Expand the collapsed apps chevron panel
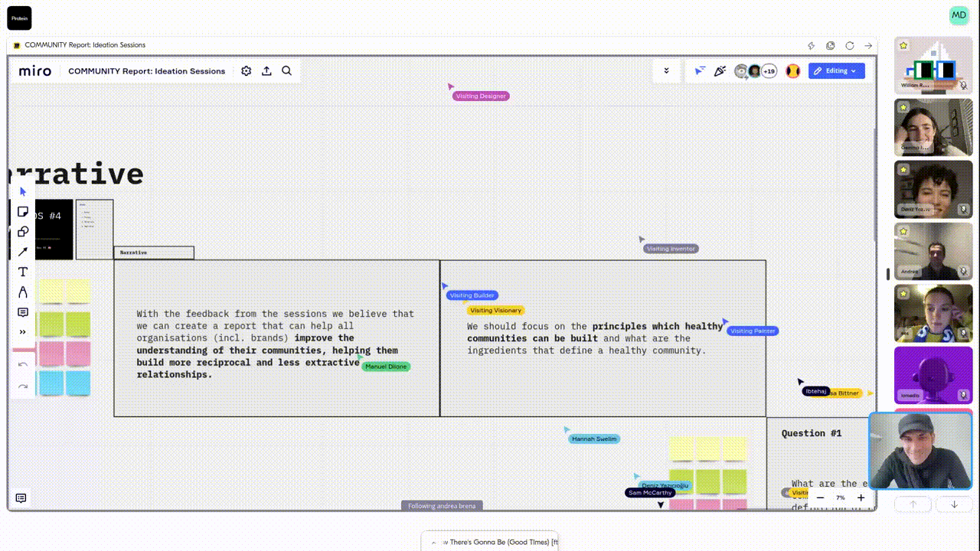The width and height of the screenshot is (980, 551). tap(666, 71)
